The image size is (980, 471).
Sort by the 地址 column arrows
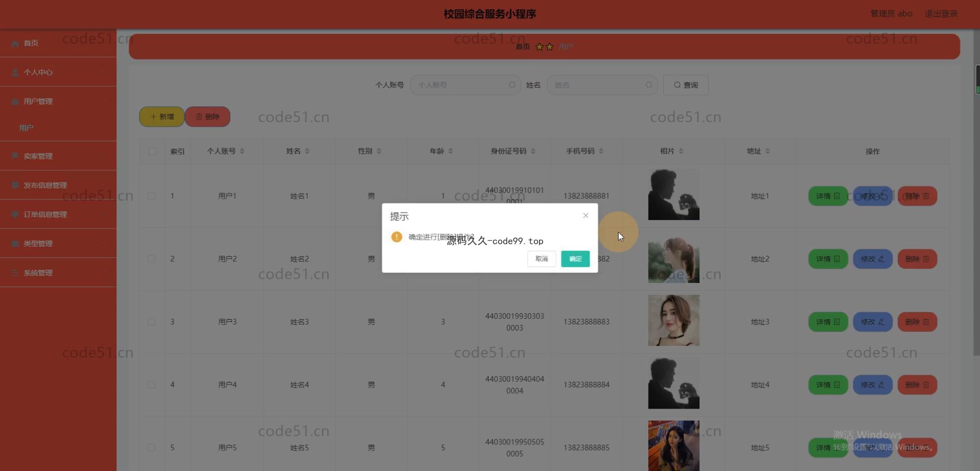[767, 151]
